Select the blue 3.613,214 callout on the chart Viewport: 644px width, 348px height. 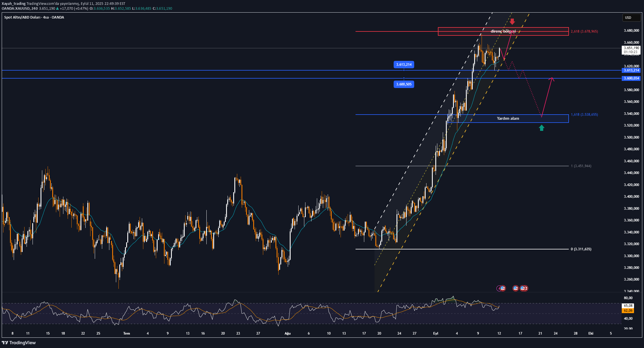(404, 65)
